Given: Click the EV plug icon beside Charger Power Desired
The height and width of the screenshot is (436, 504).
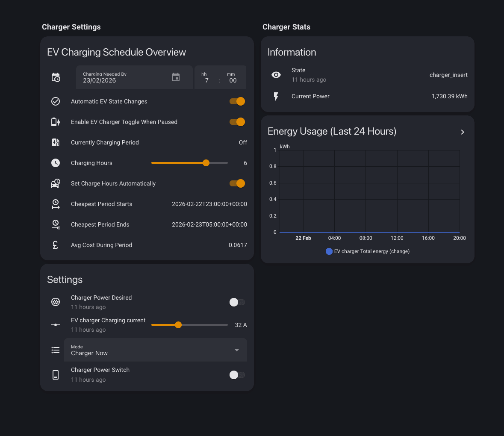Looking at the screenshot, I should (x=56, y=302).
